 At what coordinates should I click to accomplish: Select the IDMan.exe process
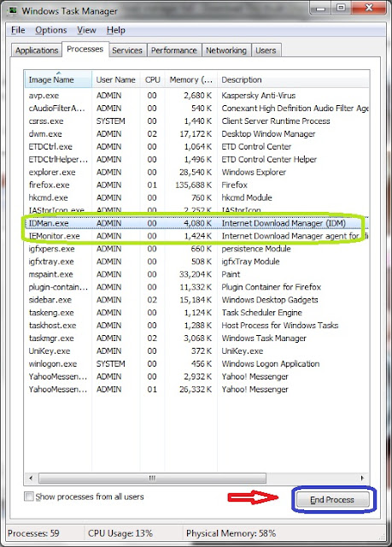[197, 223]
